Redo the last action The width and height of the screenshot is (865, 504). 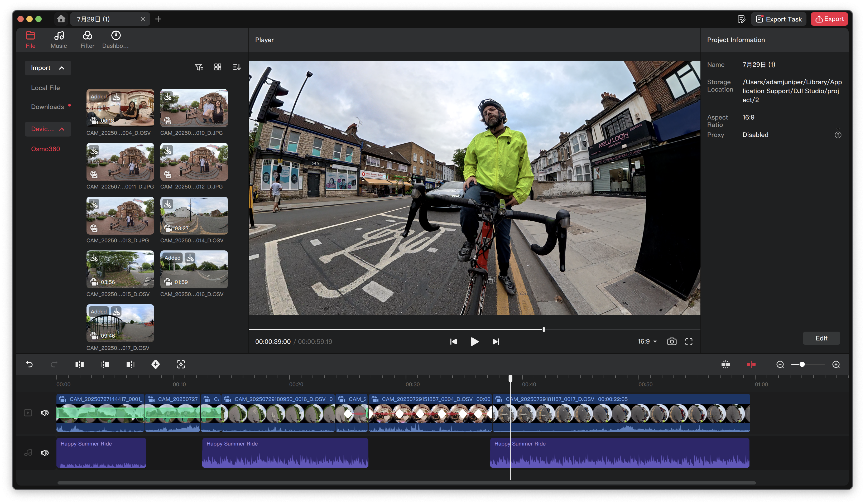click(54, 364)
